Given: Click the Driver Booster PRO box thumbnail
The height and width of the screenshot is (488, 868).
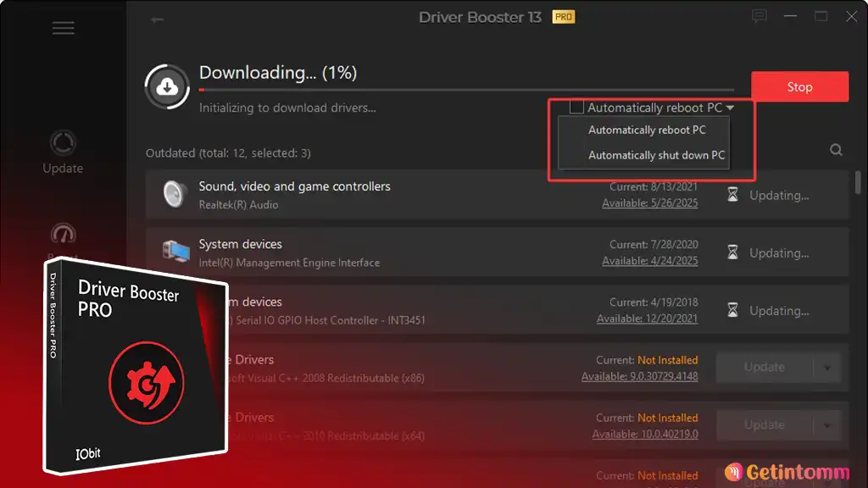Looking at the screenshot, I should [x=136, y=366].
